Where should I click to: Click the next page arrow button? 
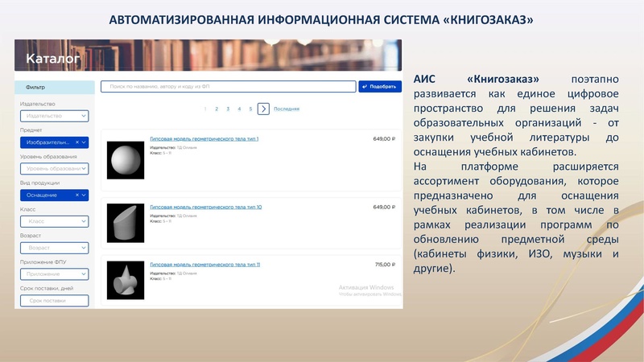tap(263, 109)
